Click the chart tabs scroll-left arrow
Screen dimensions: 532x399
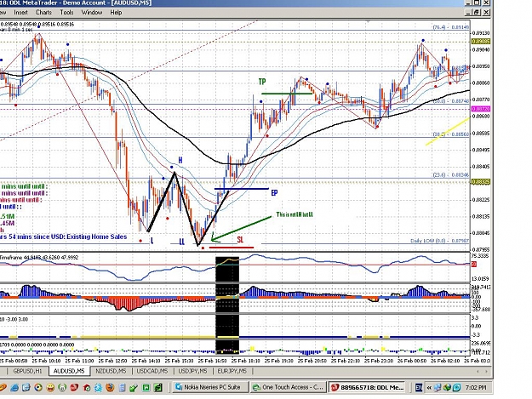(x=478, y=371)
